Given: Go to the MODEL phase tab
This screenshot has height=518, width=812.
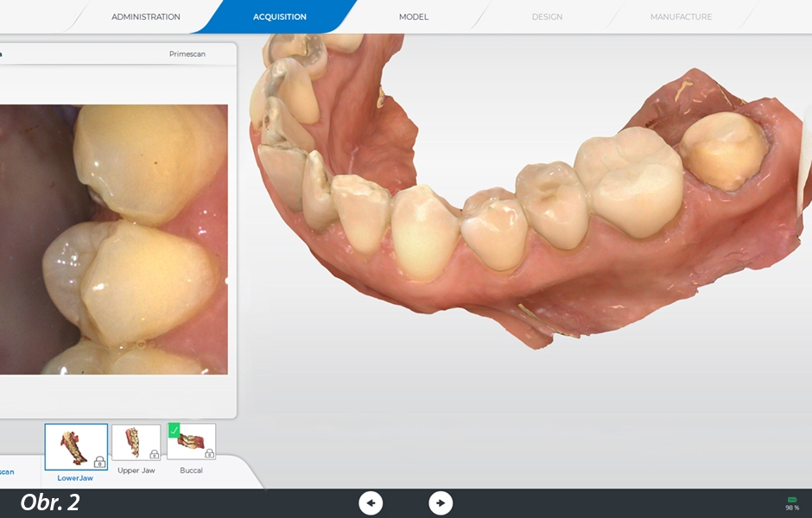Looking at the screenshot, I should pos(413,16).
